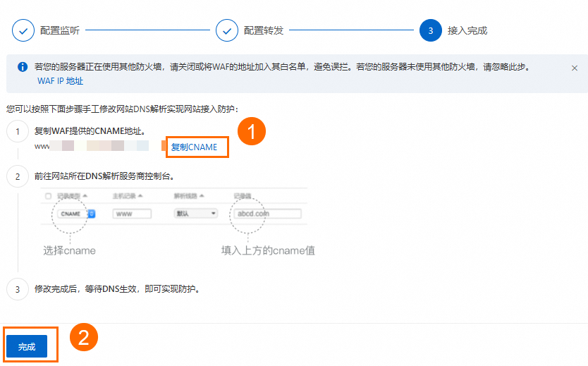Click the DNS example illustration image

pos(178,222)
